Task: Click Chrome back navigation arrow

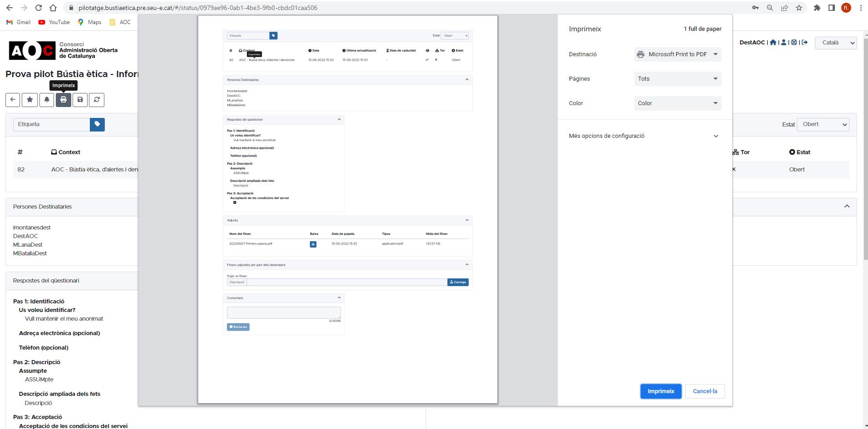Action: [10, 8]
